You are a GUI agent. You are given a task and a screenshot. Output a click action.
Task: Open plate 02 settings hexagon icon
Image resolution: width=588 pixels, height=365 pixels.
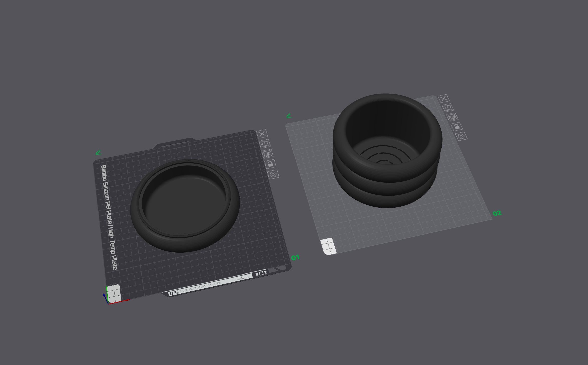[461, 136]
